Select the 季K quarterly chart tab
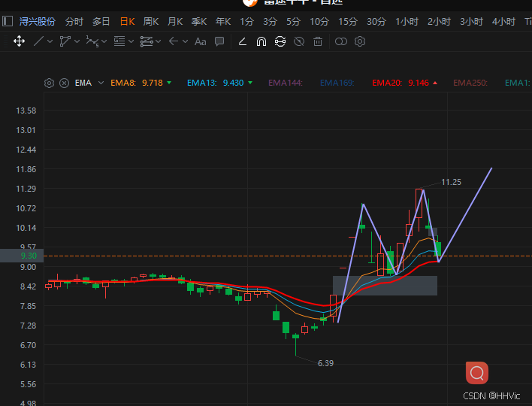 coord(199,21)
